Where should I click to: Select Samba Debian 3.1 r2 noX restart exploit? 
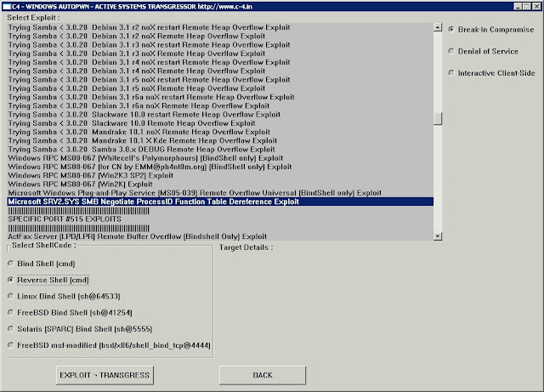coord(220,27)
